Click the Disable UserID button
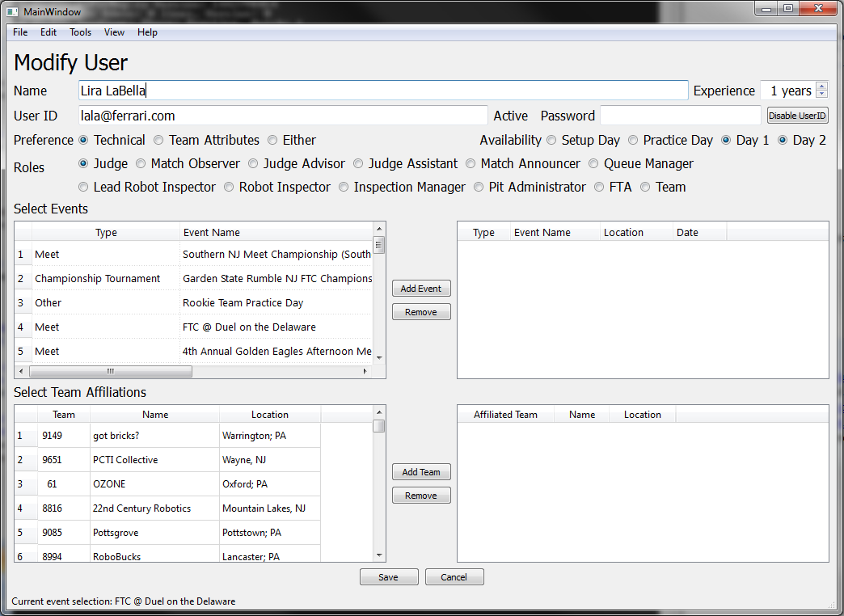 [x=797, y=116]
